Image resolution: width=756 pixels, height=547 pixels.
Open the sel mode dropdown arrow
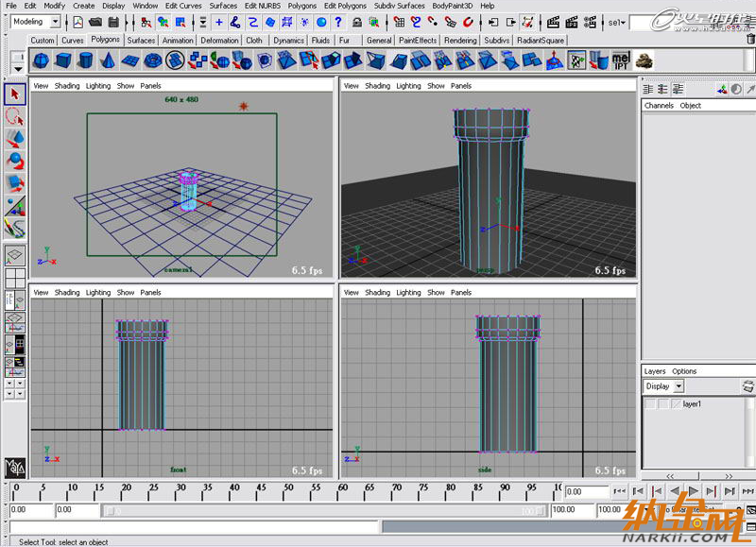coord(623,21)
